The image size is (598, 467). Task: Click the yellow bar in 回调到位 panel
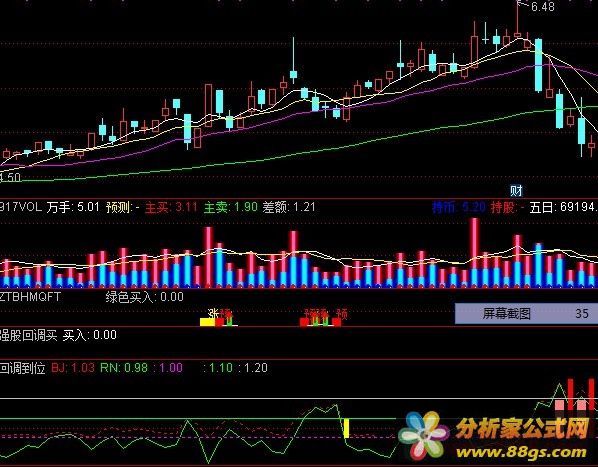click(346, 428)
